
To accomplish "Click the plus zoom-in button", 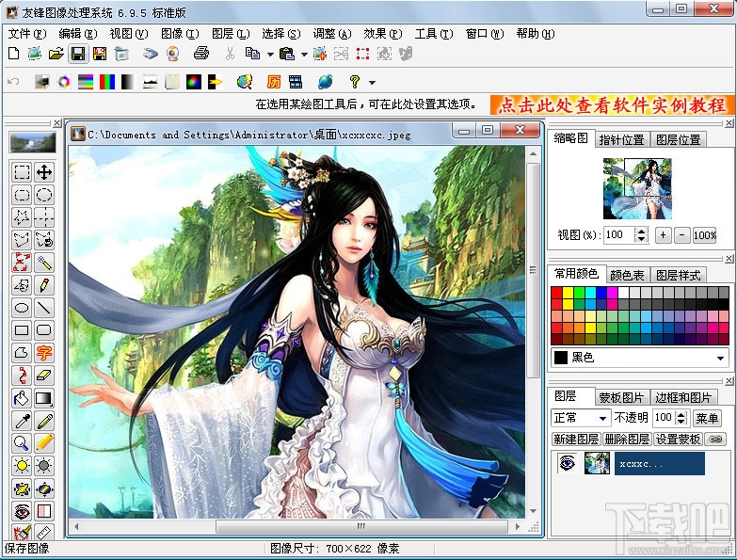I will click(663, 235).
